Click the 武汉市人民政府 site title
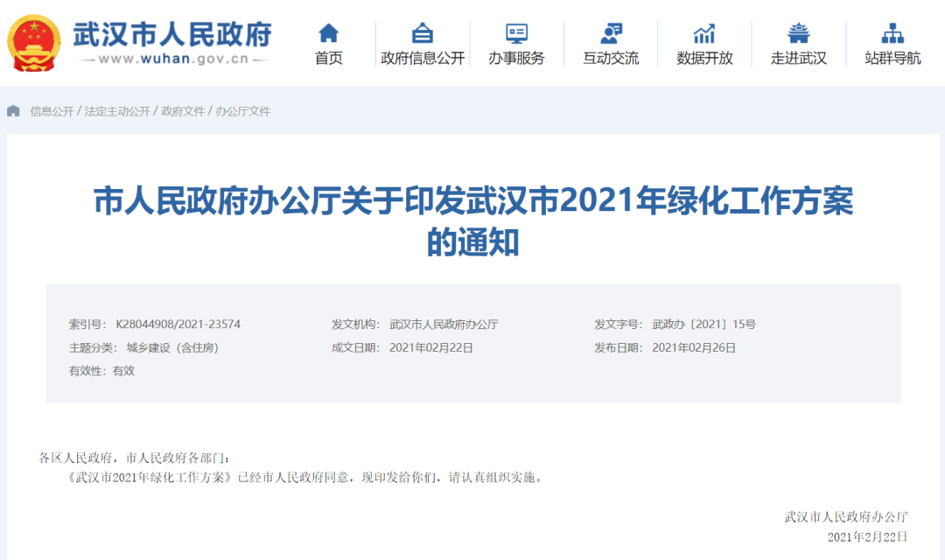 172,33
